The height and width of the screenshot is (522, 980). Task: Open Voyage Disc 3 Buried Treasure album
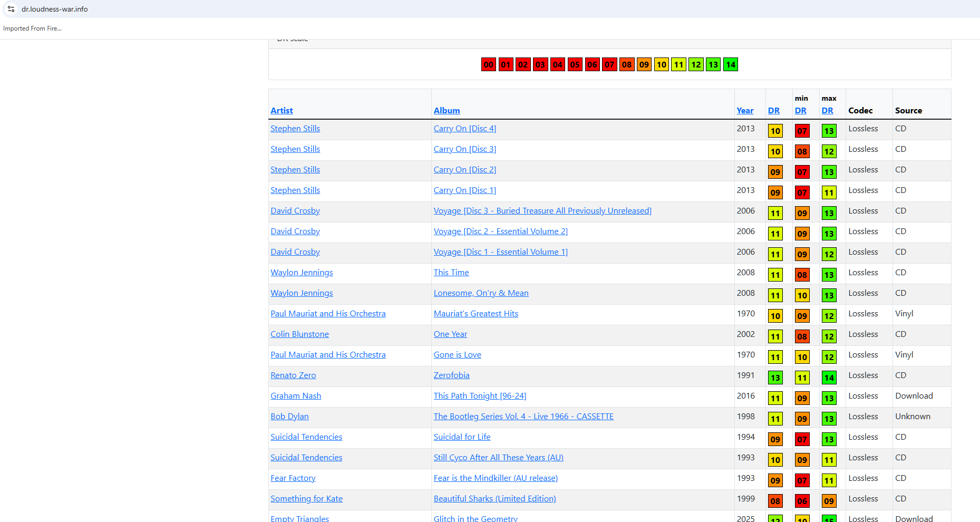click(x=542, y=211)
